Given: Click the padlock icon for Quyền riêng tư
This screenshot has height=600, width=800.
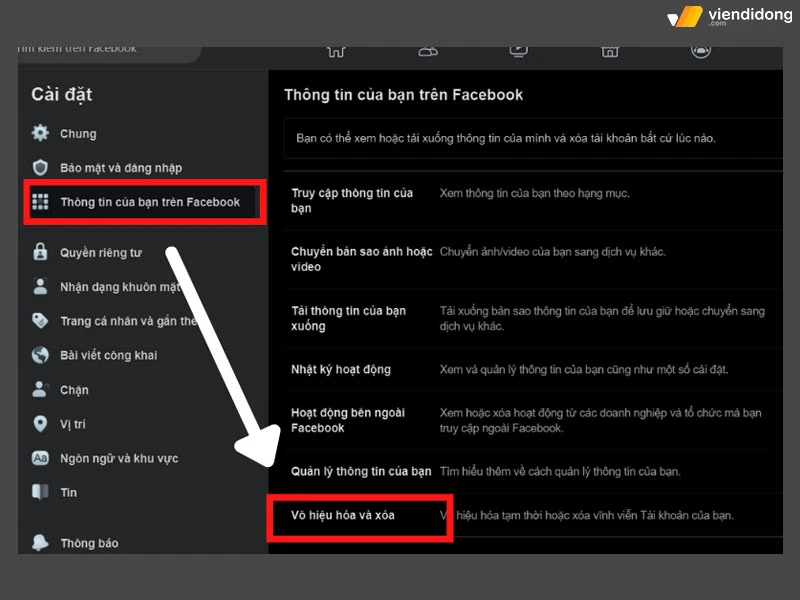Looking at the screenshot, I should coord(40,253).
